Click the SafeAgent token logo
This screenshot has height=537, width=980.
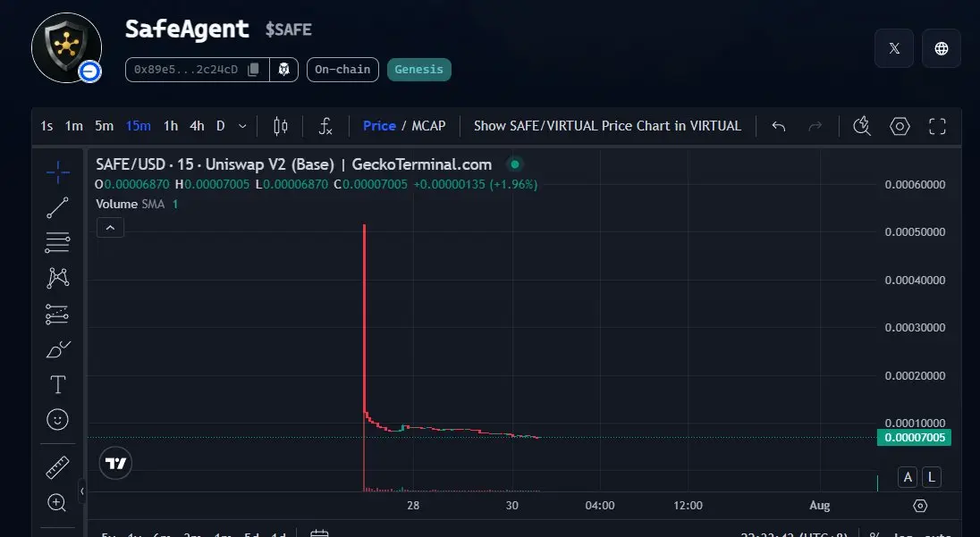point(67,48)
